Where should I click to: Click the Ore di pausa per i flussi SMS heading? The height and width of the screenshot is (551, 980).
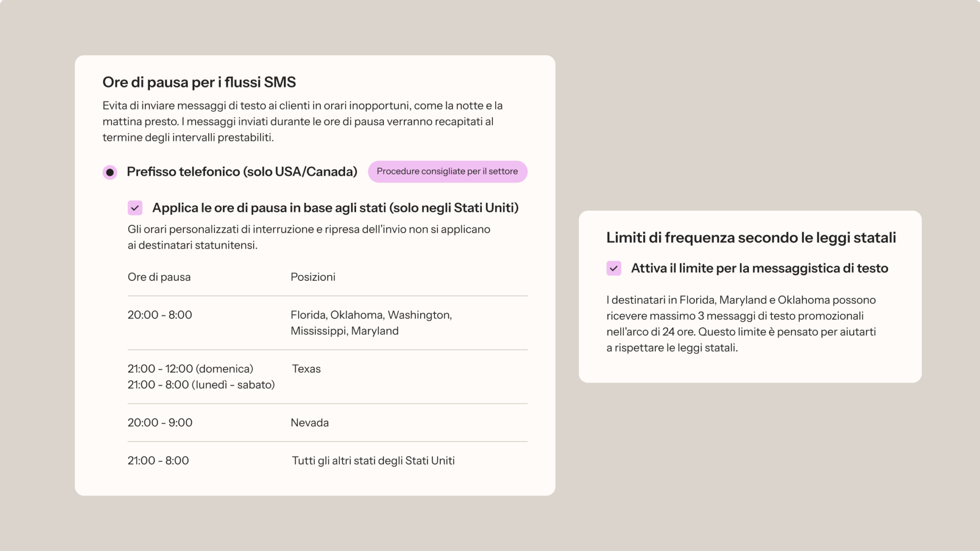[x=199, y=82]
